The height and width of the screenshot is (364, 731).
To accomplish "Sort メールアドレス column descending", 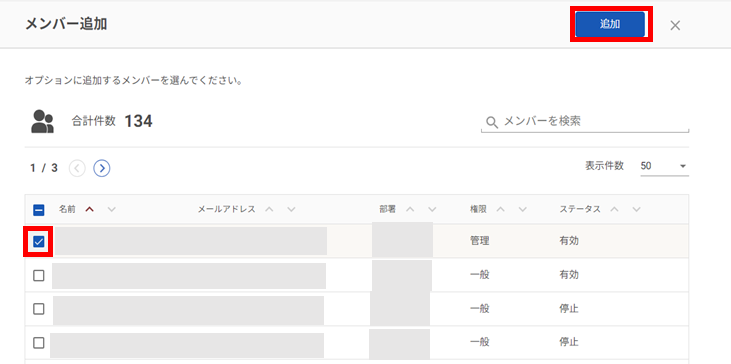I will 291,210.
